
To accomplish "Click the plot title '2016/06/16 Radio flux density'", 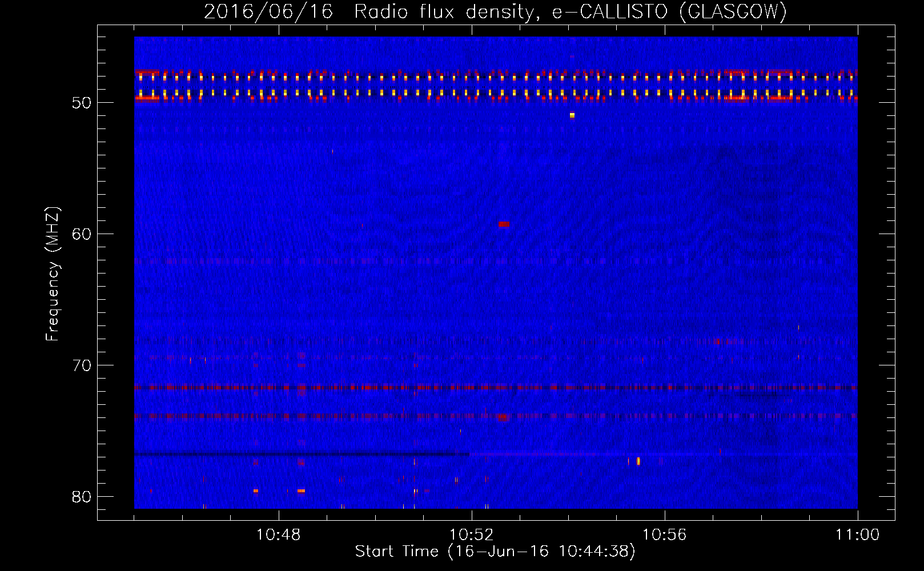I will [369, 12].
